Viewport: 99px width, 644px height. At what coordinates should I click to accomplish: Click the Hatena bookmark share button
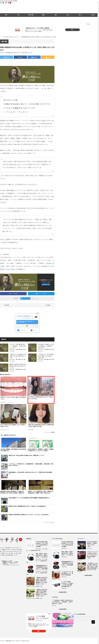click(x=34, y=57)
